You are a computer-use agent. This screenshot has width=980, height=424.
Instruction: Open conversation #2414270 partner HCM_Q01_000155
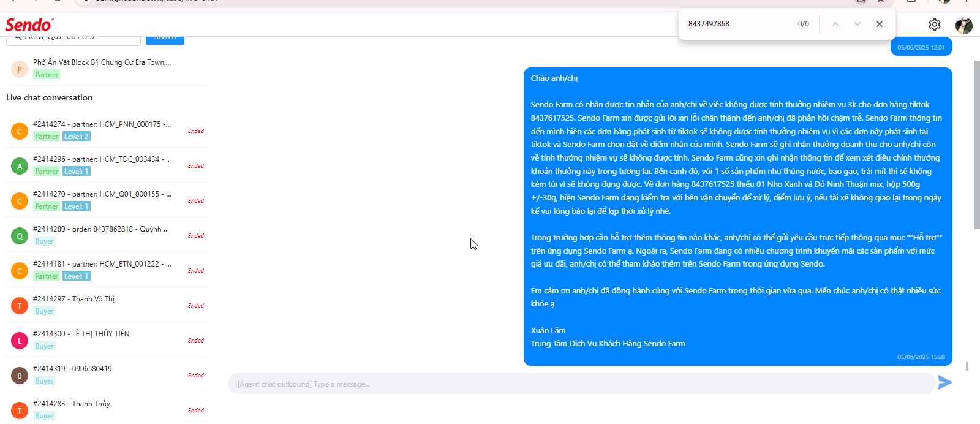pos(107,200)
